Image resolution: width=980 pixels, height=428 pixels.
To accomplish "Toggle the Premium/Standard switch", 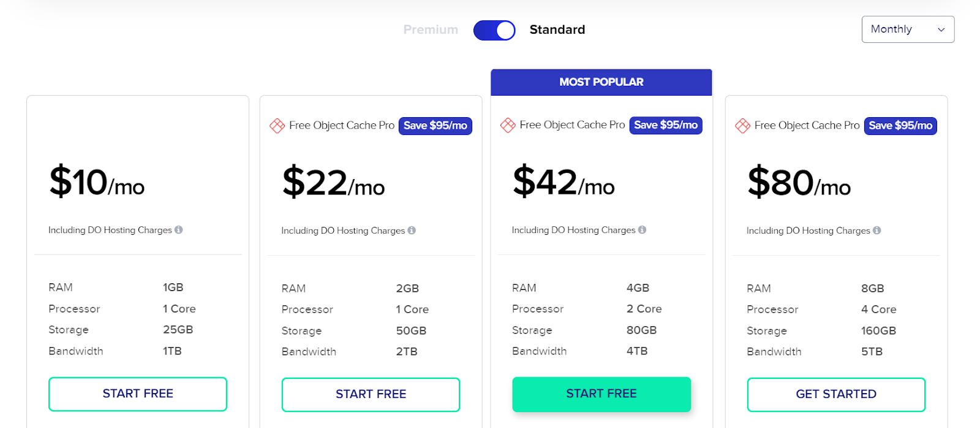I will click(494, 30).
